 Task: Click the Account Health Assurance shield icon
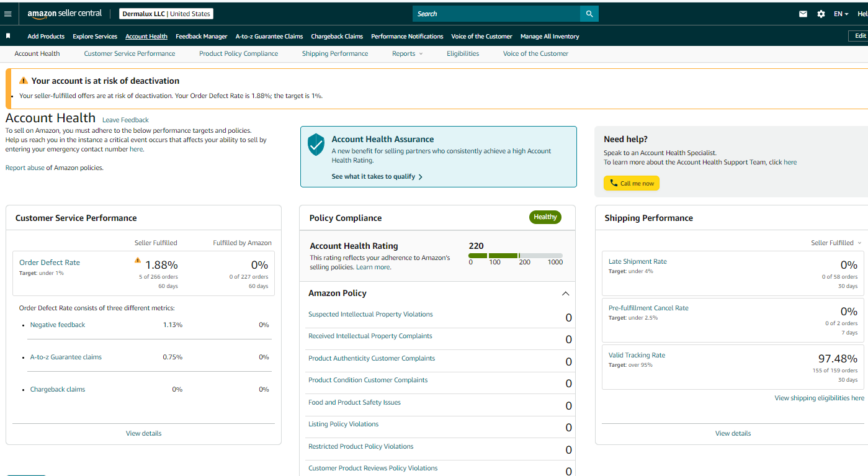pyautogui.click(x=316, y=144)
